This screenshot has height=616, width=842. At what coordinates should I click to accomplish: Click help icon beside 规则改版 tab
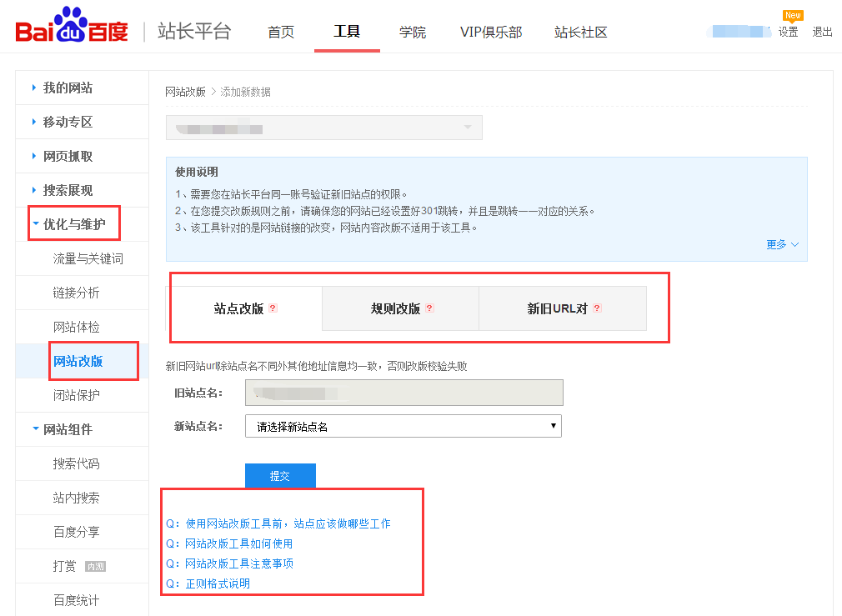tap(429, 308)
